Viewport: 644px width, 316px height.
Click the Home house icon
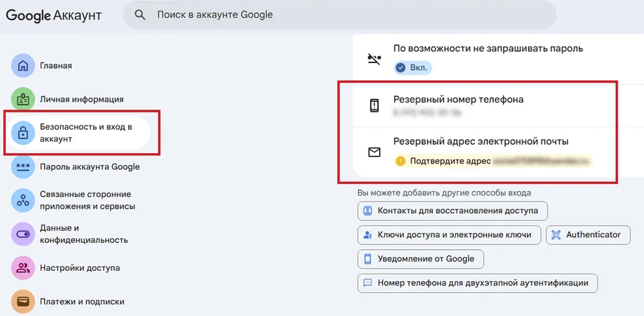[x=23, y=66]
